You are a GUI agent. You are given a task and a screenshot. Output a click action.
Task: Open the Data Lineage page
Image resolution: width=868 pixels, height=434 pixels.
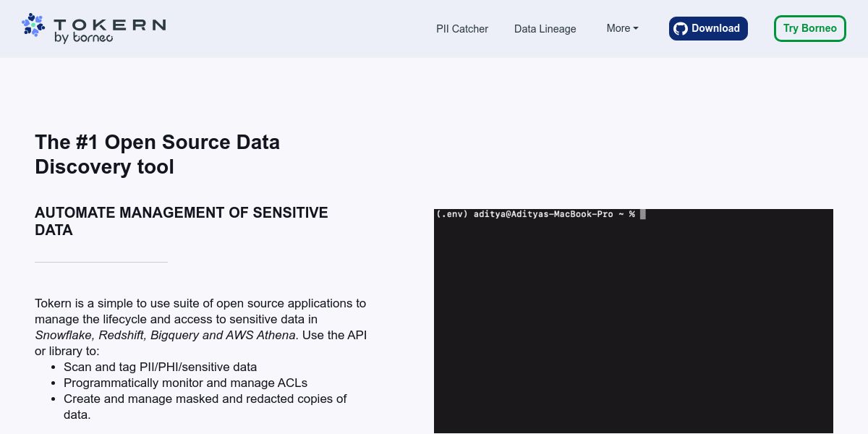(545, 29)
